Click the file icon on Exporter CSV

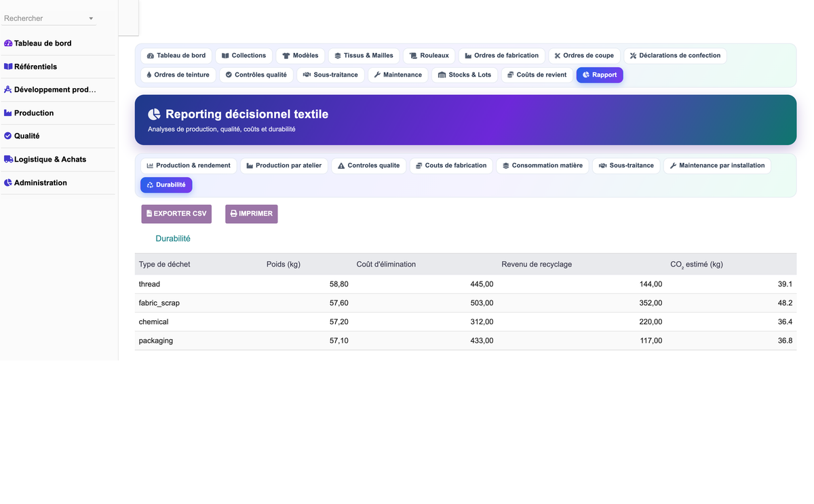pyautogui.click(x=149, y=214)
